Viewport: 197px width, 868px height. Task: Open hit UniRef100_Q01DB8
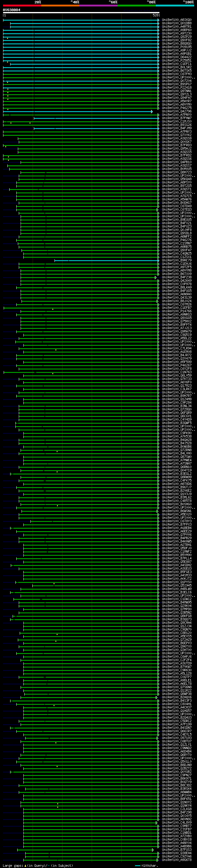(176, 23)
